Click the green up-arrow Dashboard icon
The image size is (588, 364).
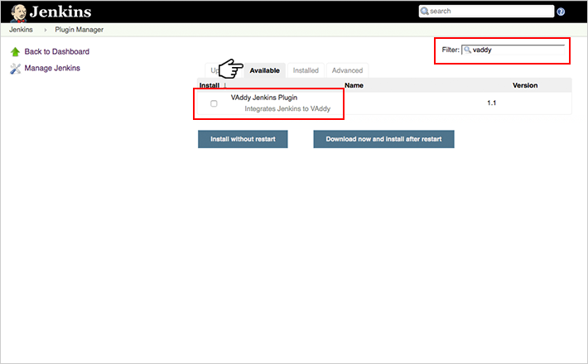pyautogui.click(x=15, y=51)
